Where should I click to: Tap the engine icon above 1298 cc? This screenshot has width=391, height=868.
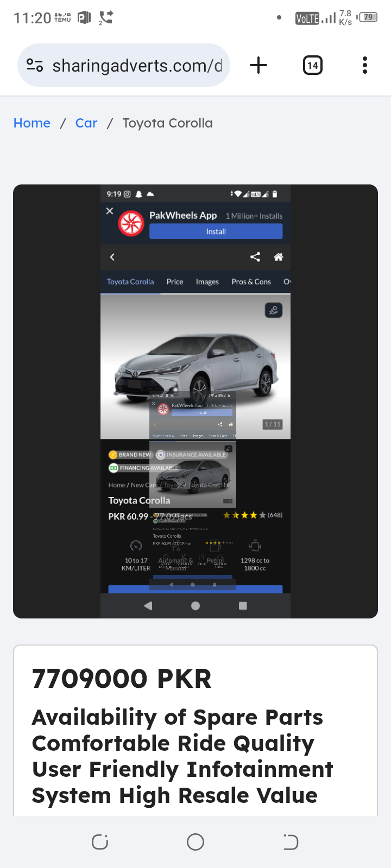click(255, 546)
